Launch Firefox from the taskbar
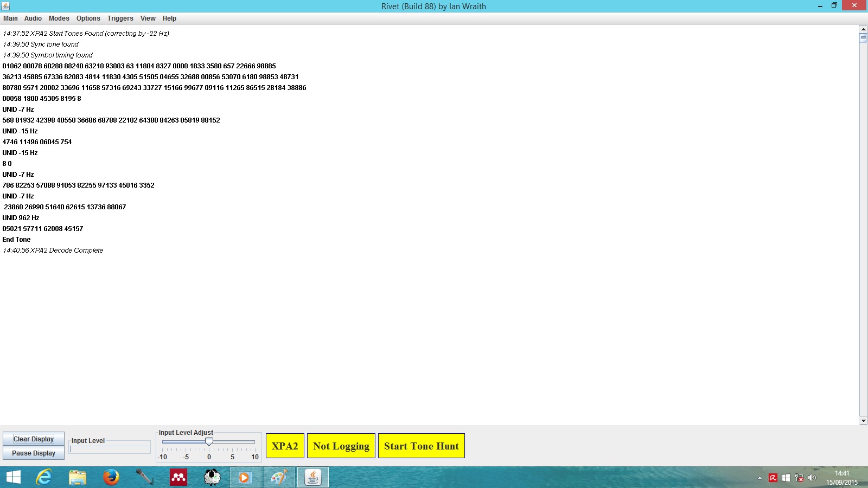 click(x=111, y=477)
